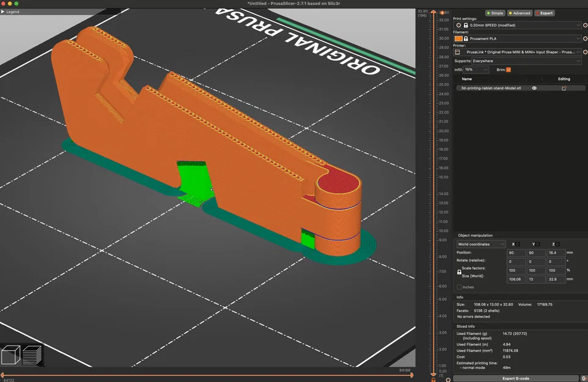Hide the tablet stand model via eye icon

pos(534,88)
